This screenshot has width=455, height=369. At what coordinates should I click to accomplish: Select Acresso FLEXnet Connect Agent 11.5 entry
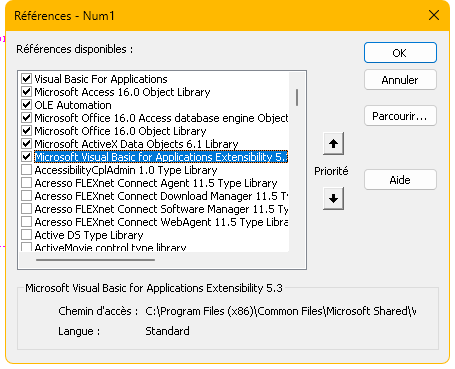point(156,183)
